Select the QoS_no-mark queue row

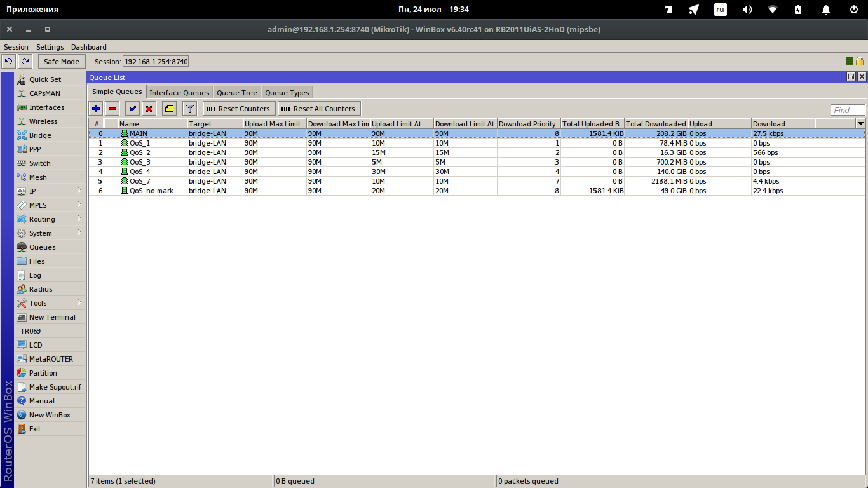coord(477,191)
